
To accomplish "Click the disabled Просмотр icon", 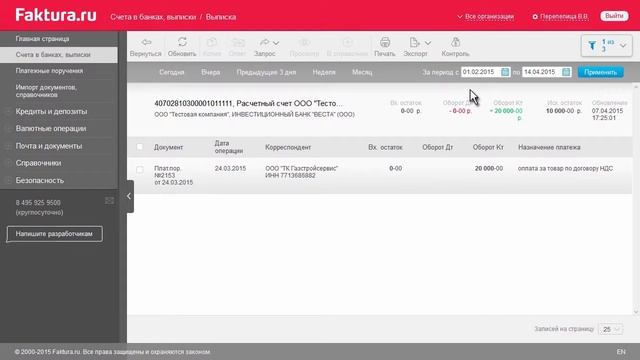I will pos(304,42).
